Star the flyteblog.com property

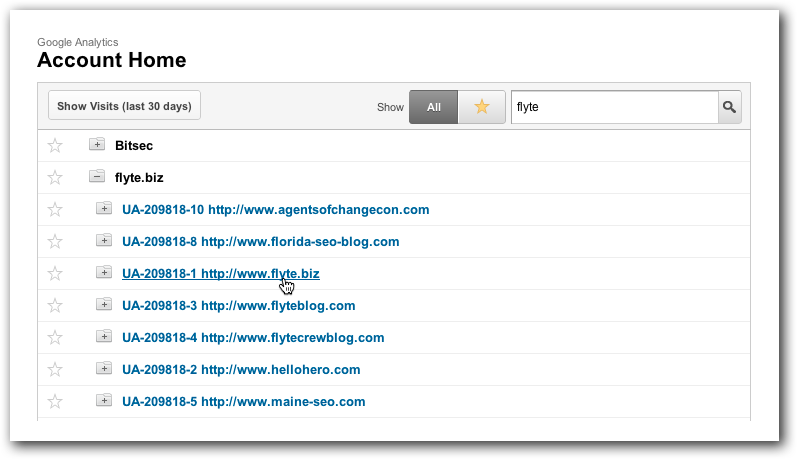[x=55, y=306]
